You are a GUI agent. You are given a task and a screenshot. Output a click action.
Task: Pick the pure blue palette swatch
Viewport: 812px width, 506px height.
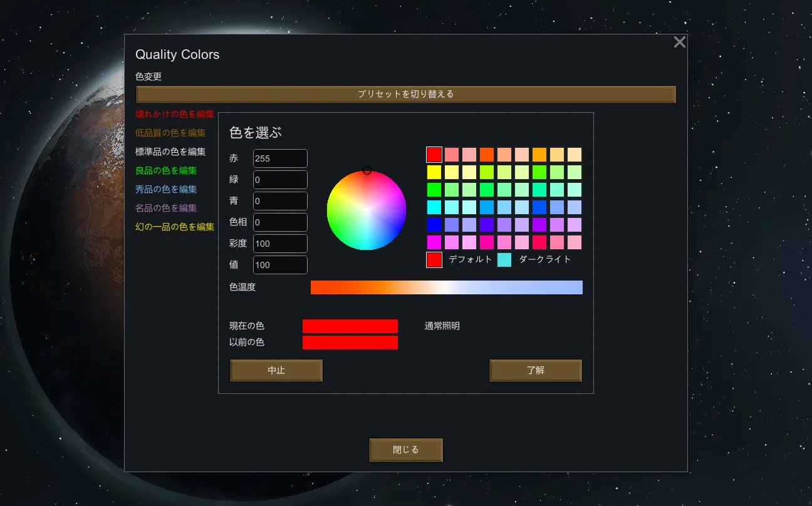(434, 225)
